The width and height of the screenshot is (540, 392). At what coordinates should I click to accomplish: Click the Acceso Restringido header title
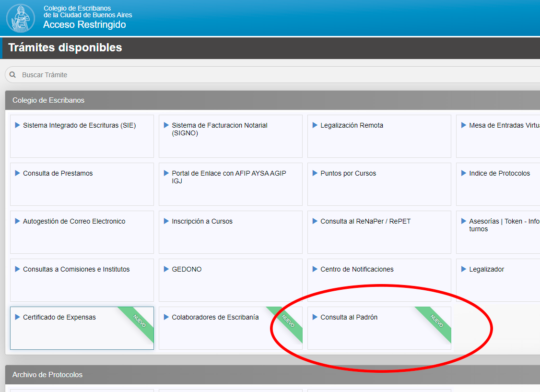84,24
